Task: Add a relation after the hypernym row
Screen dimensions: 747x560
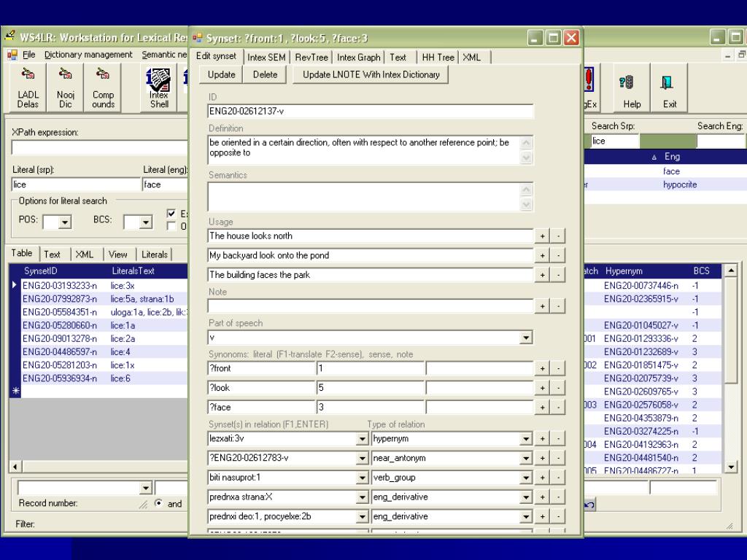Action: pyautogui.click(x=542, y=438)
